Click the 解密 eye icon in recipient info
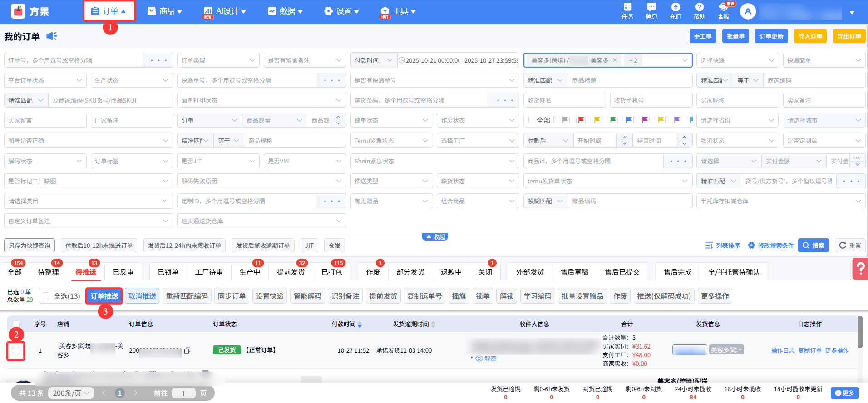868x403 pixels. (x=479, y=359)
